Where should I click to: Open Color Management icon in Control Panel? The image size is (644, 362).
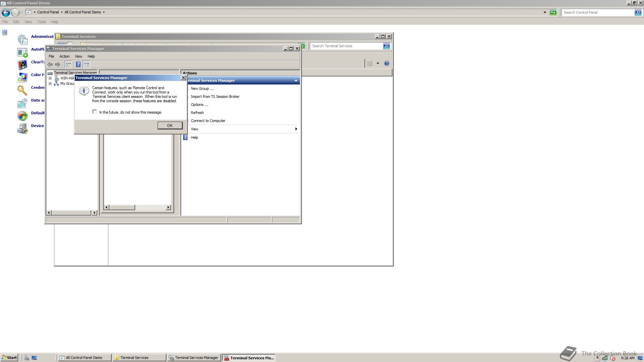(x=22, y=78)
